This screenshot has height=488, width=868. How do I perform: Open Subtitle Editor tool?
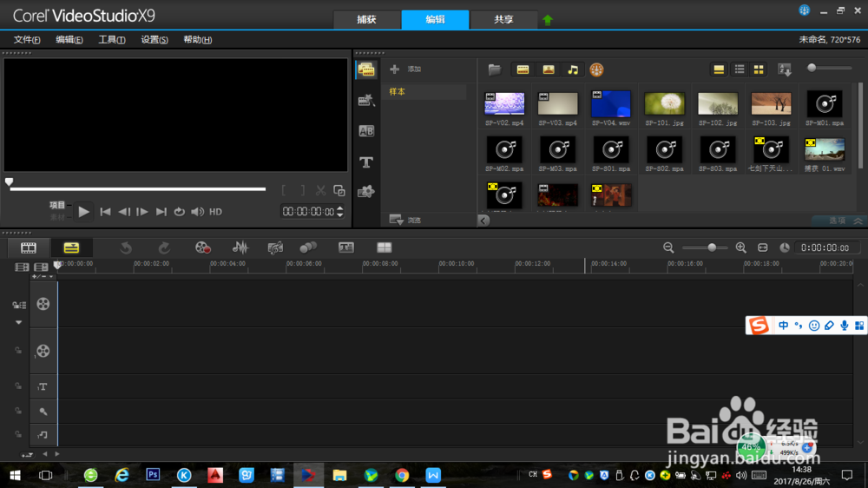pyautogui.click(x=346, y=247)
